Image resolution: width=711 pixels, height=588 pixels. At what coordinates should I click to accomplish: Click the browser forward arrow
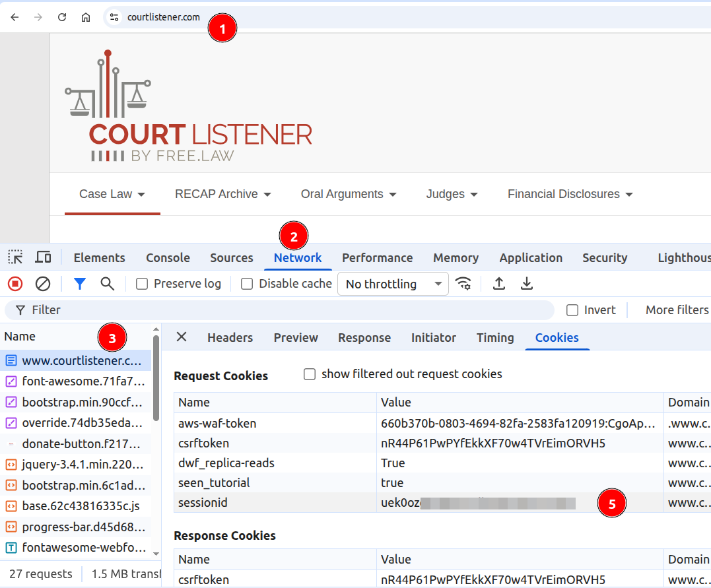[38, 17]
